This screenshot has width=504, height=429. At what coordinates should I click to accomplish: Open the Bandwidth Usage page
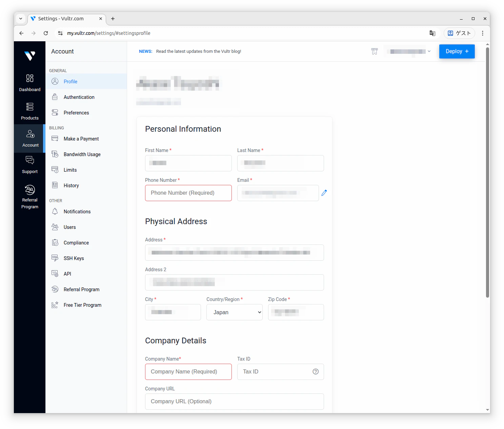86,154
